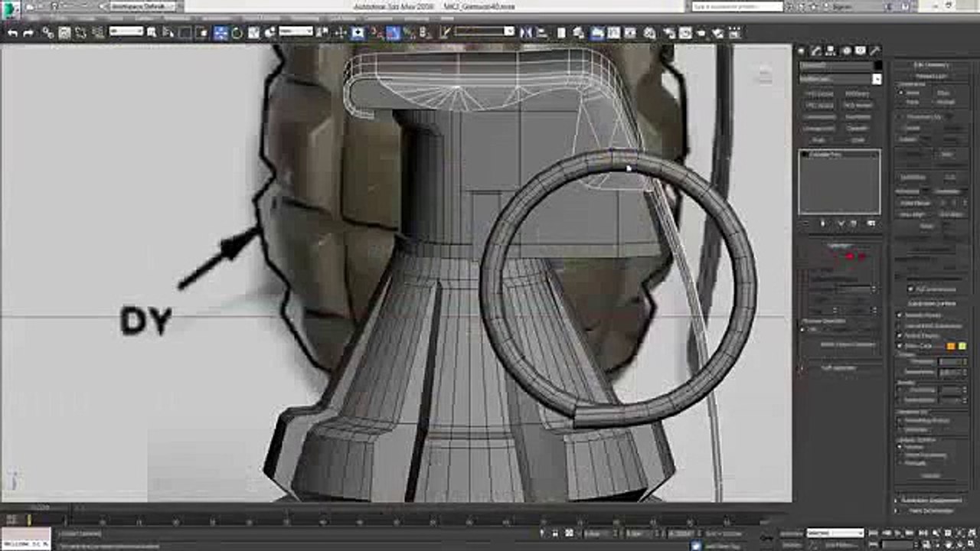Open the Material Editor
The height and width of the screenshot is (551, 980).
650,33
